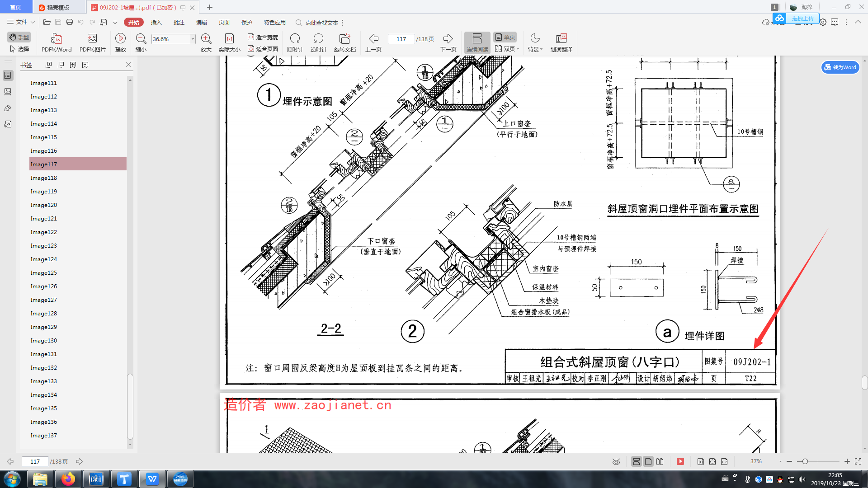Open the 特色应用 ribbon tab
The height and width of the screenshot is (488, 868).
point(274,22)
